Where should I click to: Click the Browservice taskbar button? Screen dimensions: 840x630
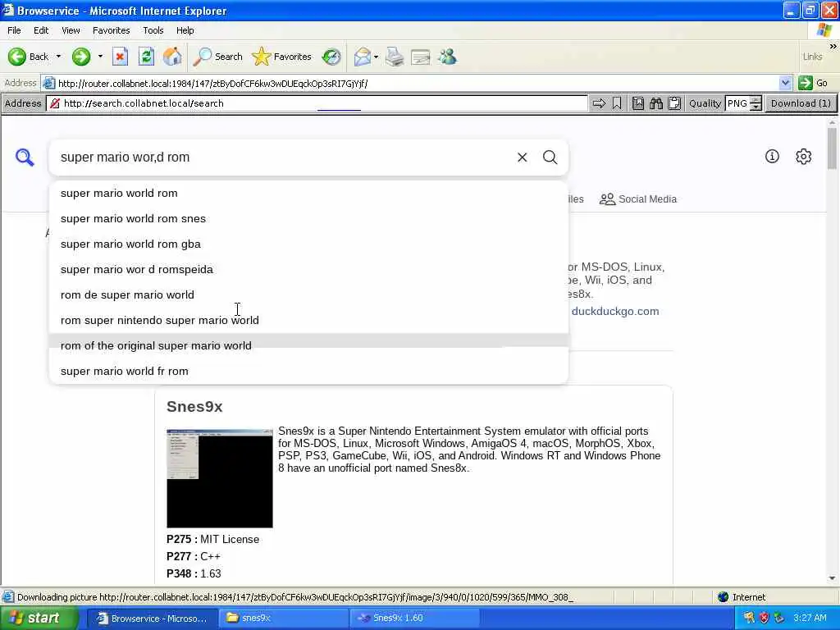(x=152, y=619)
